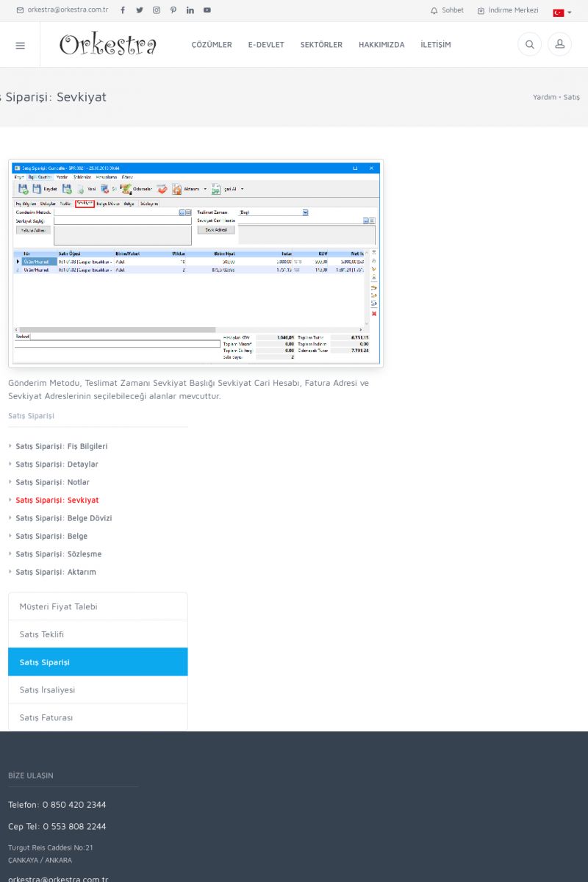This screenshot has width=588, height=882.
Task: Open the user account icon
Action: point(559,45)
